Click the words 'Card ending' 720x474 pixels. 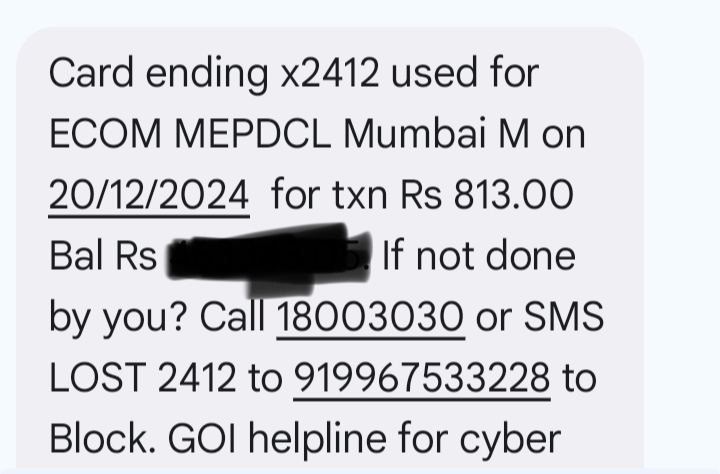pyautogui.click(x=158, y=75)
